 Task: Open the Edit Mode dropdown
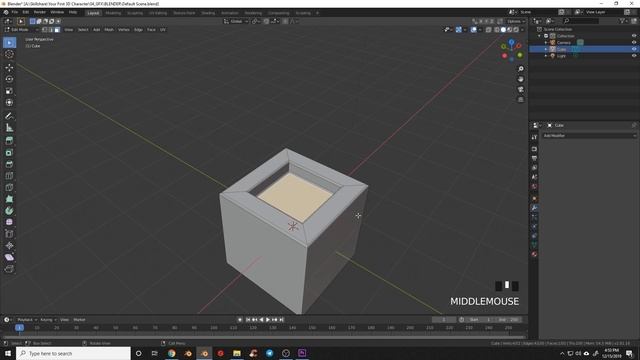21,30
